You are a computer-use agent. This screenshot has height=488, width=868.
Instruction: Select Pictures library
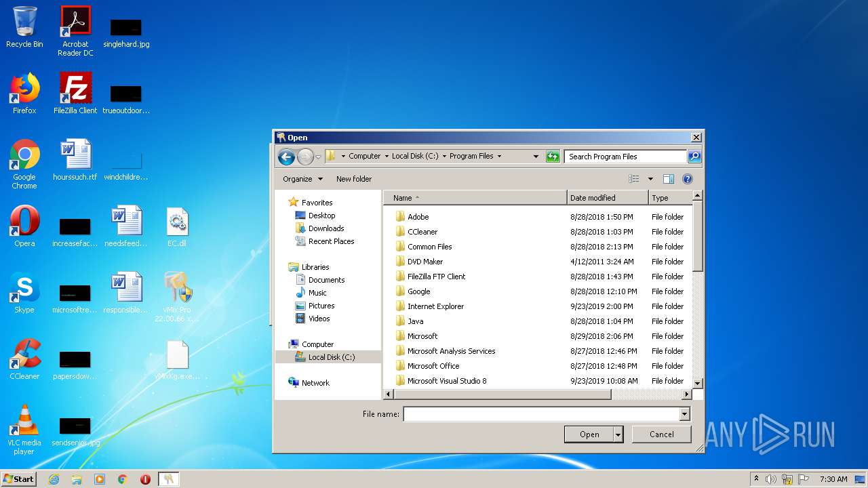(321, 306)
